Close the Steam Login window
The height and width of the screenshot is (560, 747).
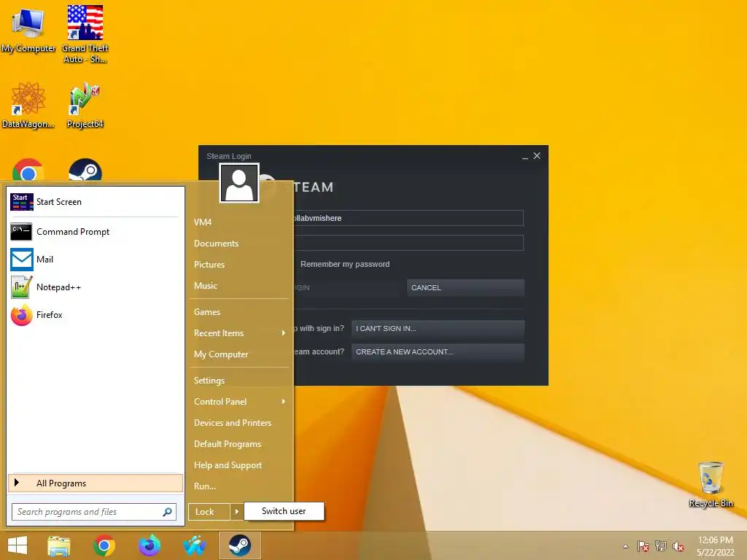tap(537, 156)
